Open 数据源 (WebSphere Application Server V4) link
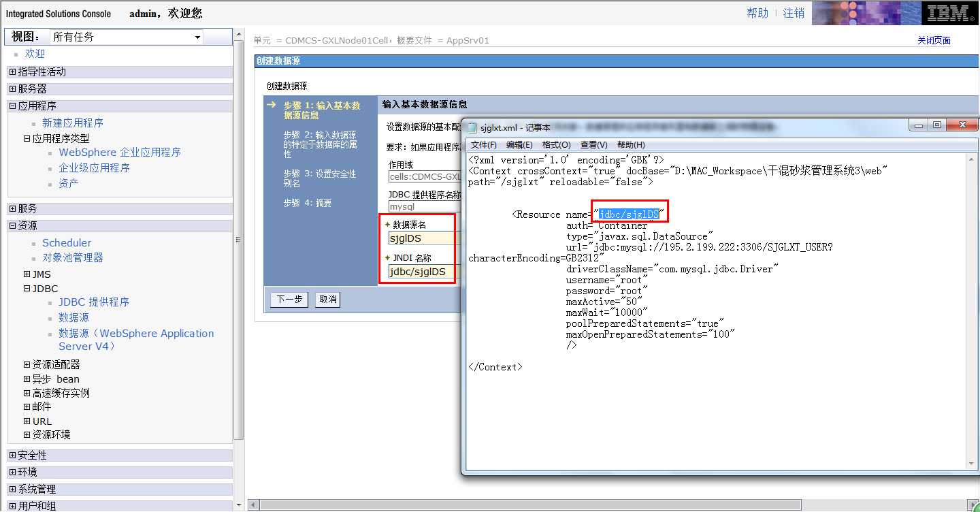 136,340
